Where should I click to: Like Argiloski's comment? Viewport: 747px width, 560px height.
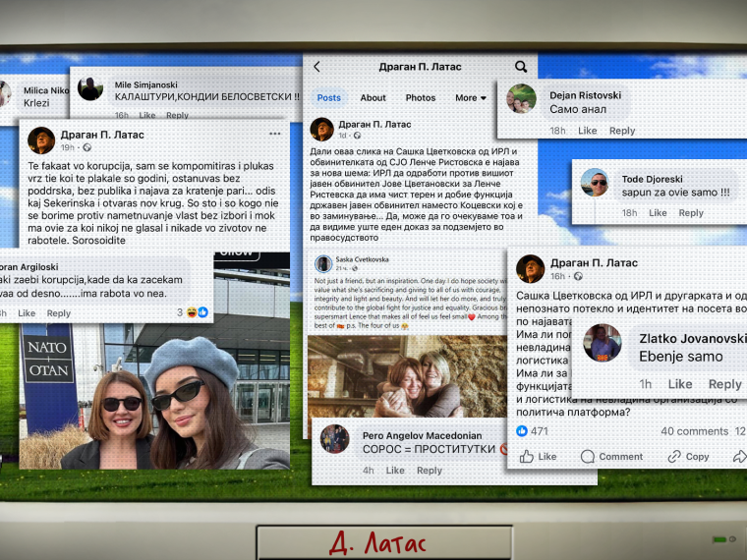[x=27, y=313]
